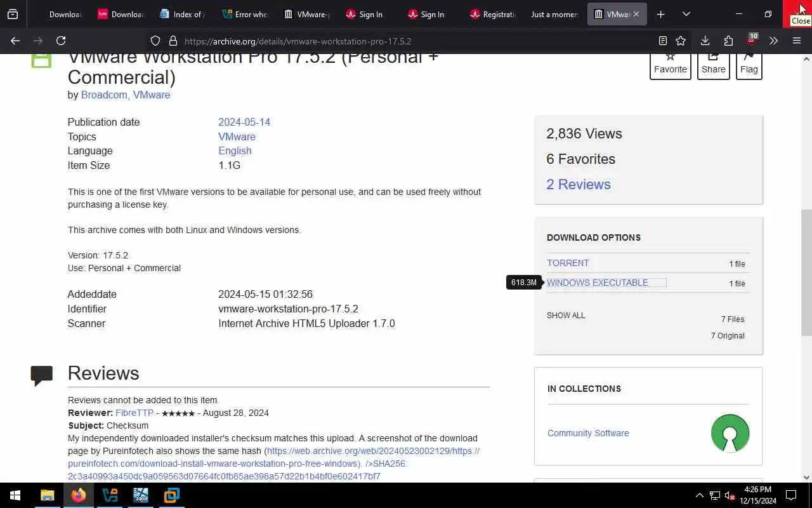Viewport: 812px width, 508px height.
Task: Open the Firefox application menu
Action: [797, 41]
